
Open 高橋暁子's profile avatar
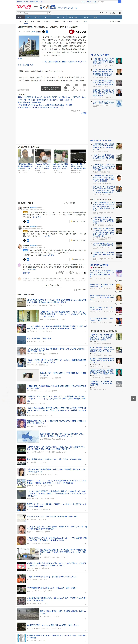pos(20,247)
